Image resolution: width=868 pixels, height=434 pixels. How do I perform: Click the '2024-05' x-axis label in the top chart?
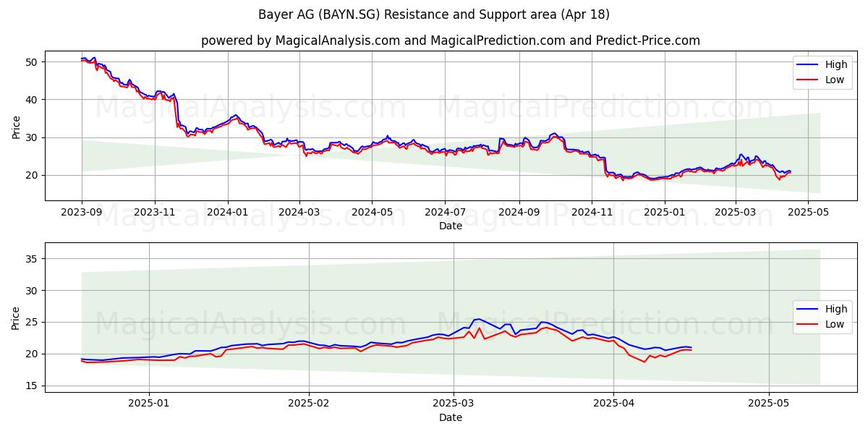pyautogui.click(x=373, y=213)
